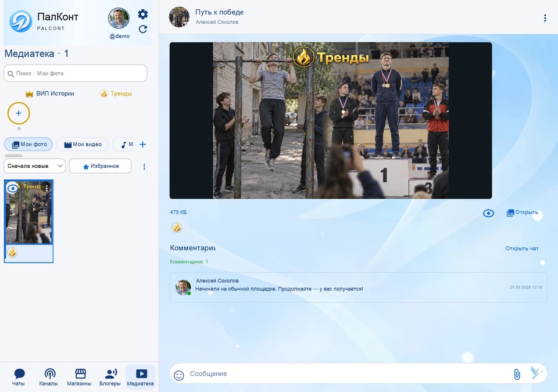Open settings via the gear icon

[x=143, y=15]
